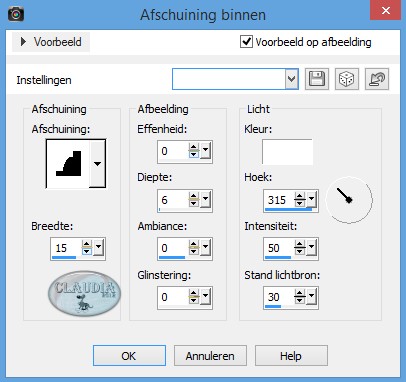The height and width of the screenshot is (382, 406).
Task: Adjust Breedte with its spinner arrows
Action: (87, 248)
